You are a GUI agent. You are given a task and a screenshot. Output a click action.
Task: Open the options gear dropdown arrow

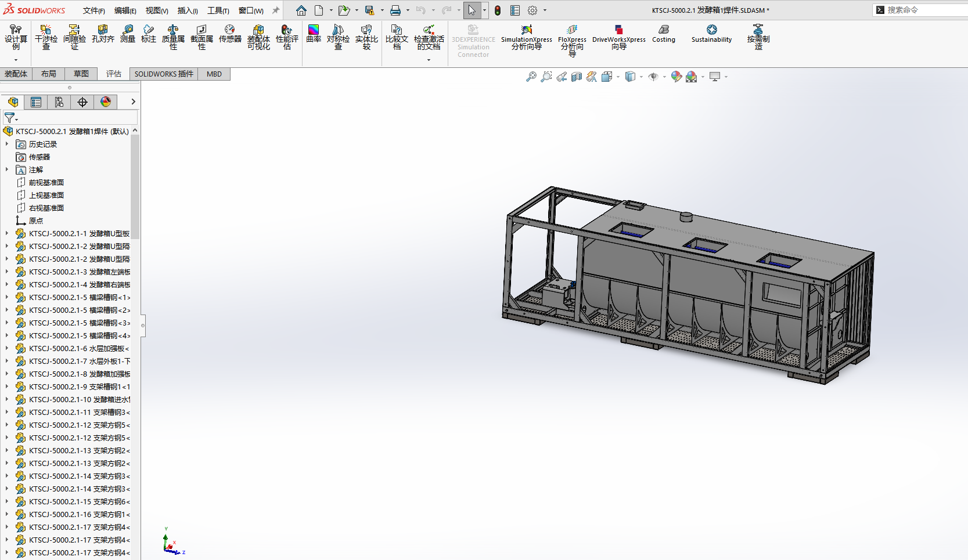(545, 10)
